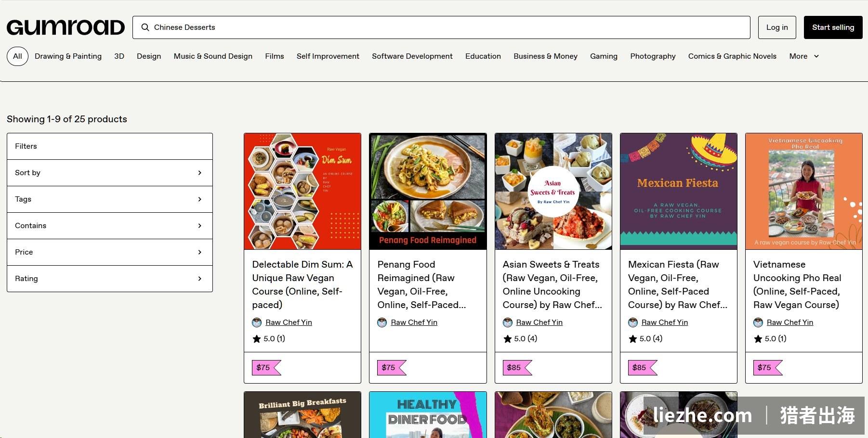Expand the More categories dropdown
The width and height of the screenshot is (868, 438).
click(804, 56)
